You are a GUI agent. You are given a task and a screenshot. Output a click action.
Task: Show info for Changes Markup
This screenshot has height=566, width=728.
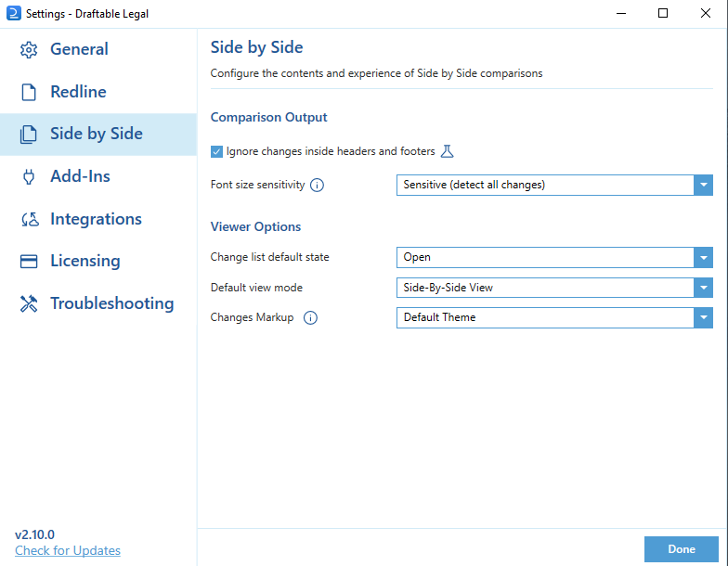coord(310,317)
